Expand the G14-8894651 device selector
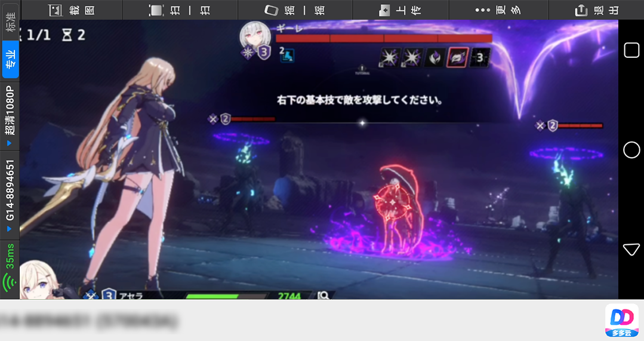 10,195
